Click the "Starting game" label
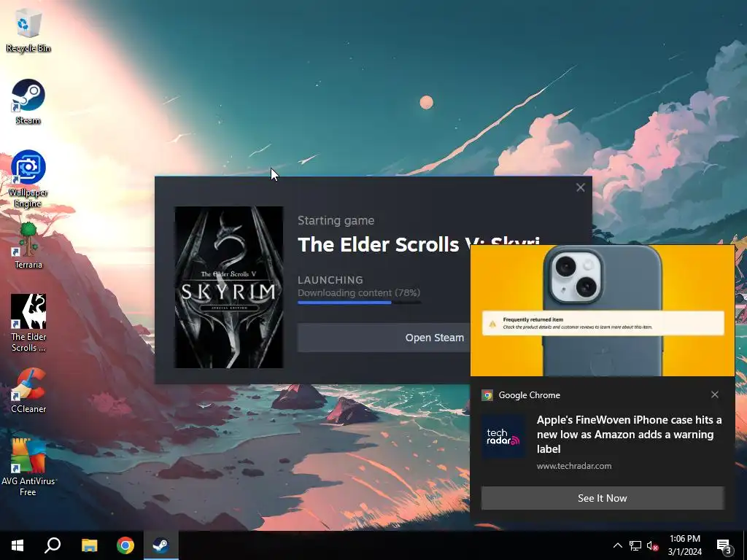 tap(336, 220)
